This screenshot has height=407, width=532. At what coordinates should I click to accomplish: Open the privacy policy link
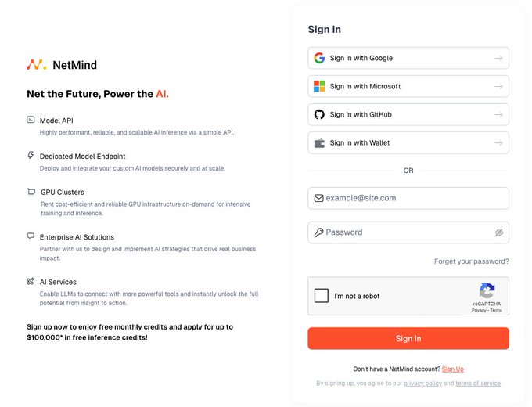pos(422,384)
